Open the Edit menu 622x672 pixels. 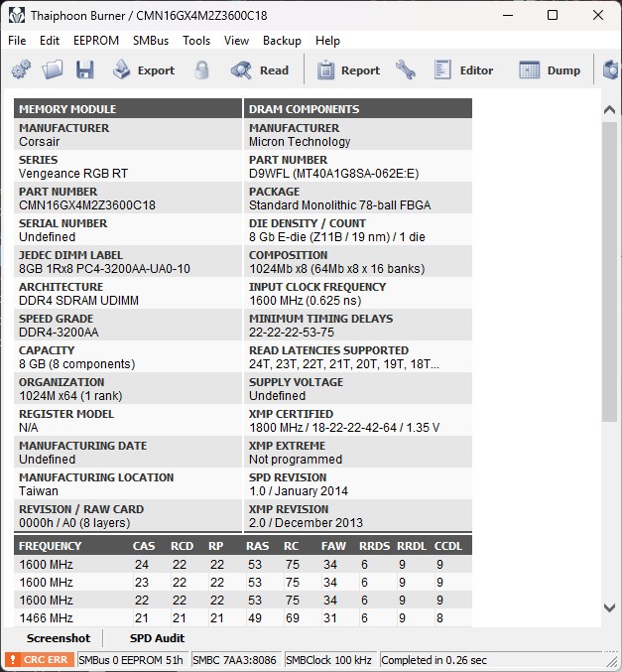click(50, 41)
